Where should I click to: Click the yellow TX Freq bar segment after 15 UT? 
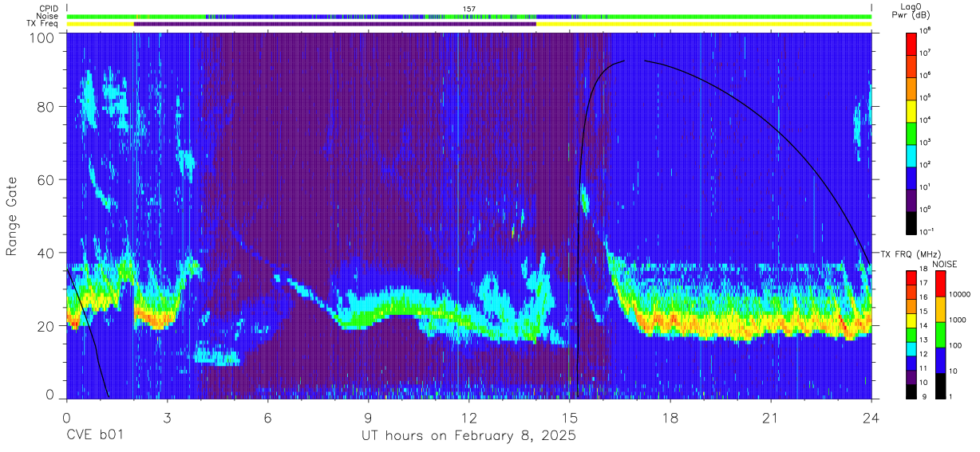coord(704,24)
